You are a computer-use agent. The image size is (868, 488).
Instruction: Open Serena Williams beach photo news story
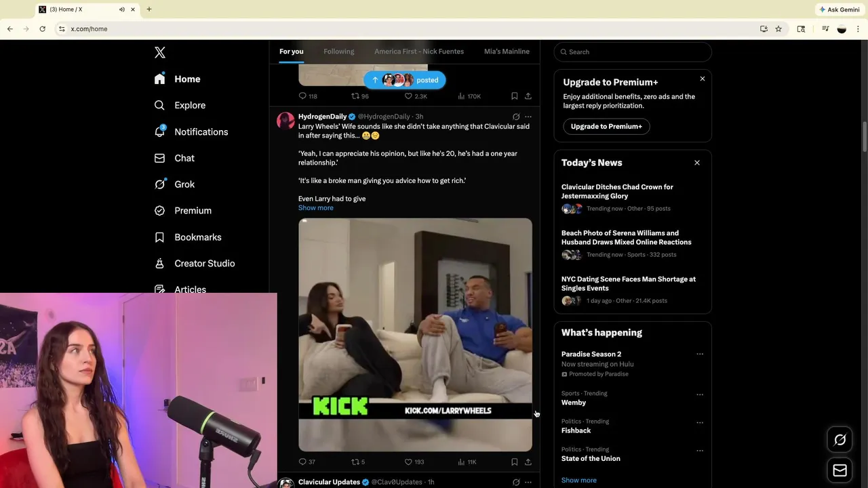[x=626, y=237]
